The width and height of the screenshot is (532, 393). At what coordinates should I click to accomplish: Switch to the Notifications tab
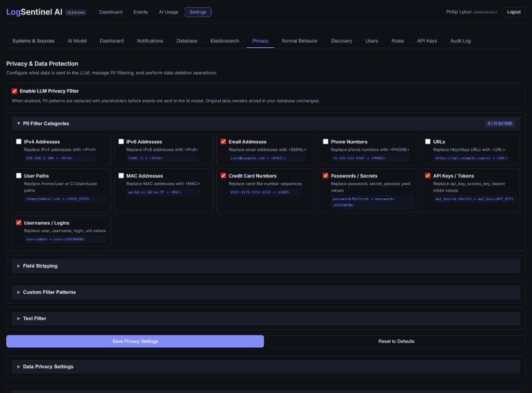(x=150, y=40)
